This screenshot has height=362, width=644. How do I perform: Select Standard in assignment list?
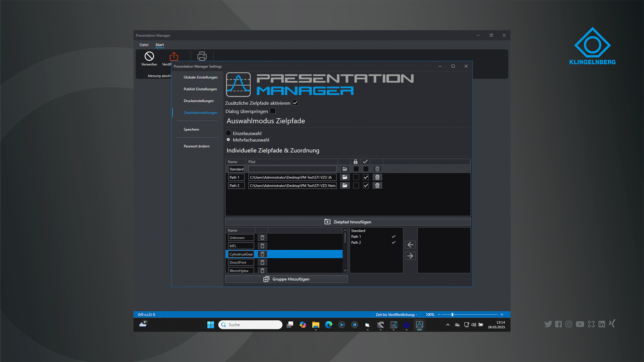pos(376,231)
